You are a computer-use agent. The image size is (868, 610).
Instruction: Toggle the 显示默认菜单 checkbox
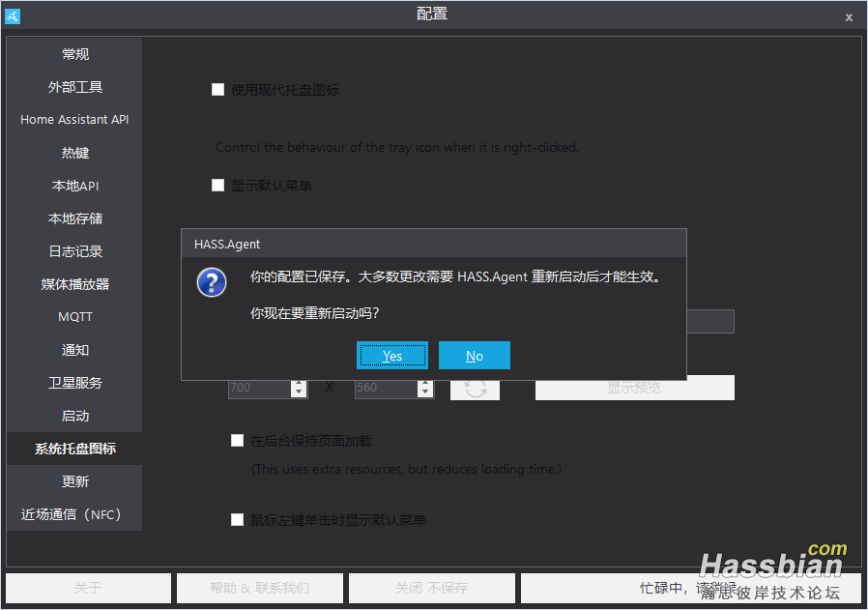(218, 185)
